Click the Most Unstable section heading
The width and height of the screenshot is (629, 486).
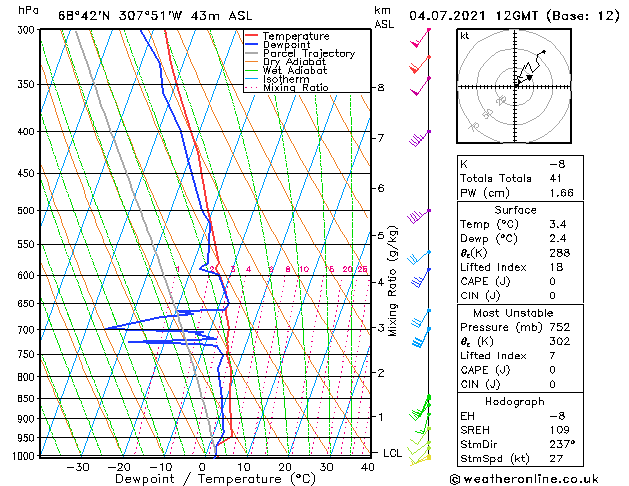(513, 313)
